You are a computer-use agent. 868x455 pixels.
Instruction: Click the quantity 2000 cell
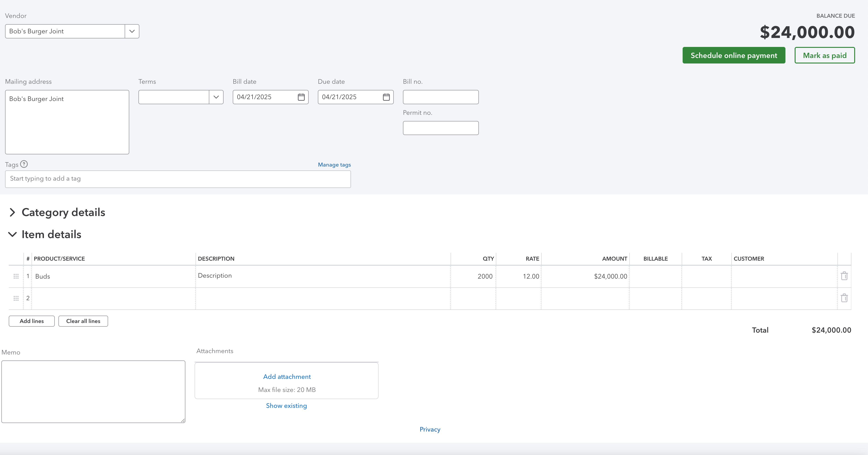pos(473,276)
